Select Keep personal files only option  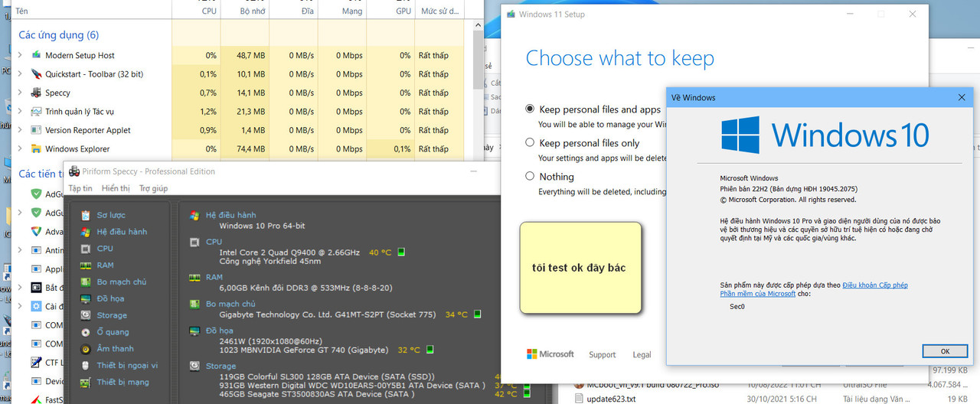pos(530,142)
